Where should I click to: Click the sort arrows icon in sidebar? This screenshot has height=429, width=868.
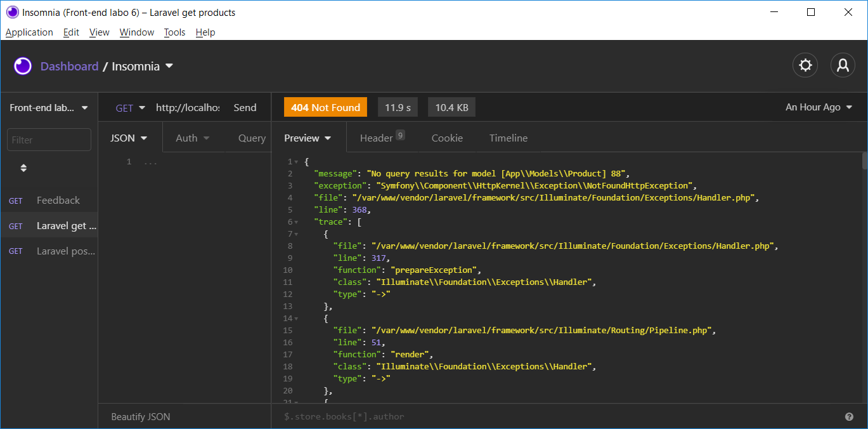pyautogui.click(x=23, y=168)
